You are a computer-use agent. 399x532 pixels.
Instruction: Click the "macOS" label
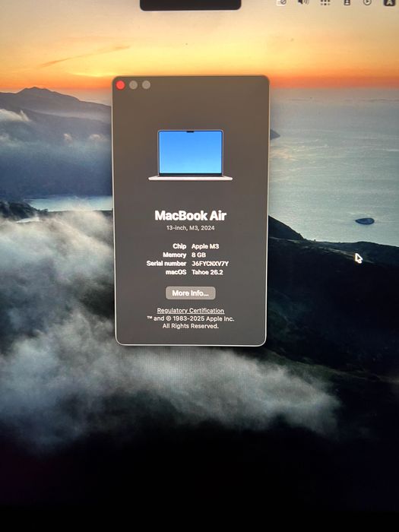(176, 272)
